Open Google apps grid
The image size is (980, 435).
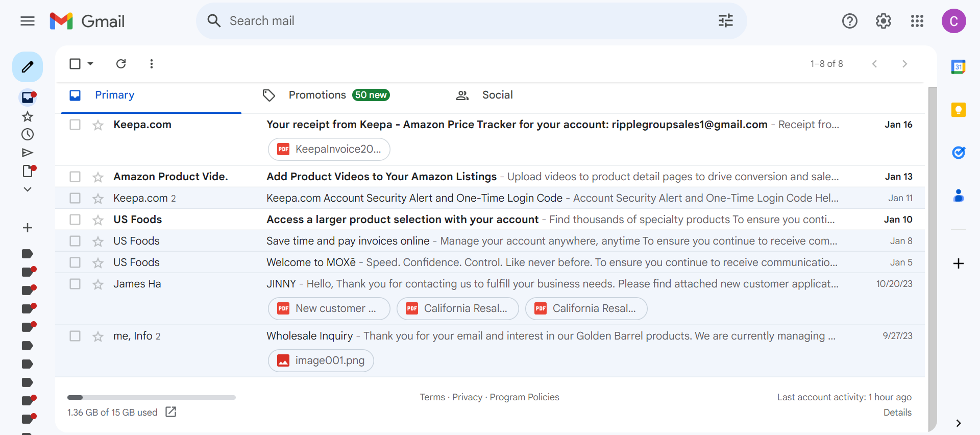point(917,21)
